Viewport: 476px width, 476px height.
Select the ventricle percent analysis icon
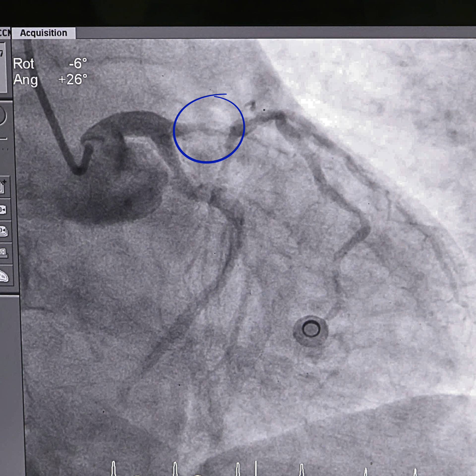(4, 276)
